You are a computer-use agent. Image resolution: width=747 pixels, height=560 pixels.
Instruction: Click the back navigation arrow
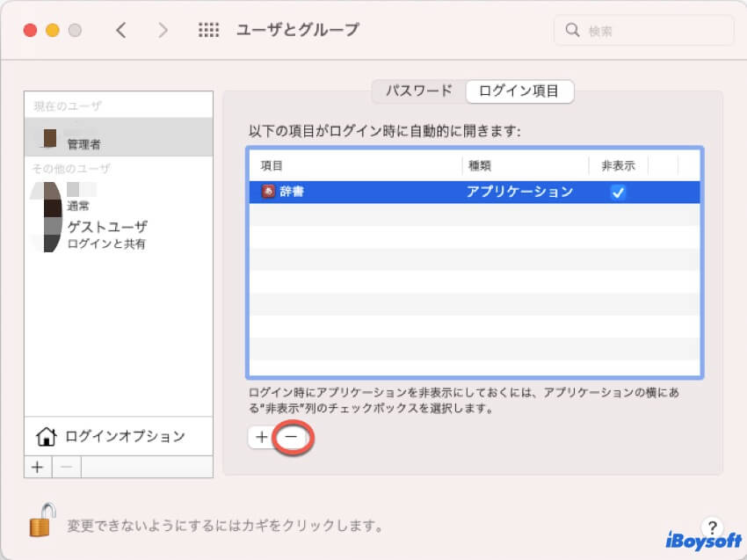pos(121,30)
